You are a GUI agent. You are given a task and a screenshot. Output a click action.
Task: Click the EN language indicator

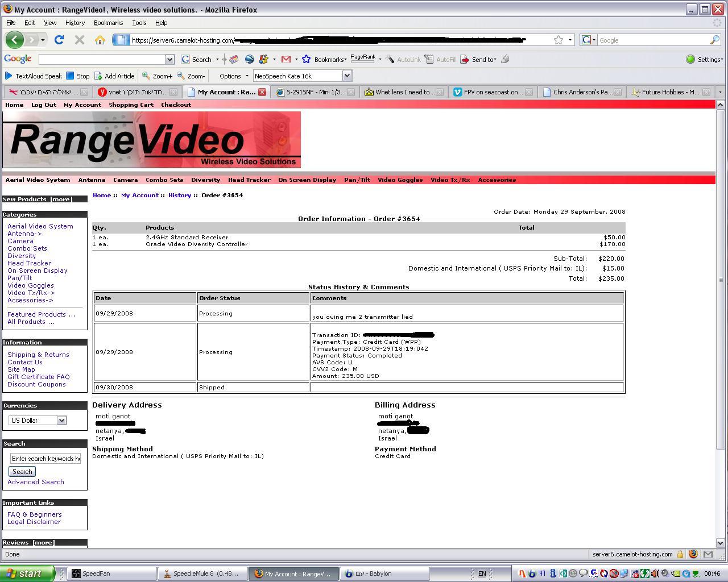482,573
